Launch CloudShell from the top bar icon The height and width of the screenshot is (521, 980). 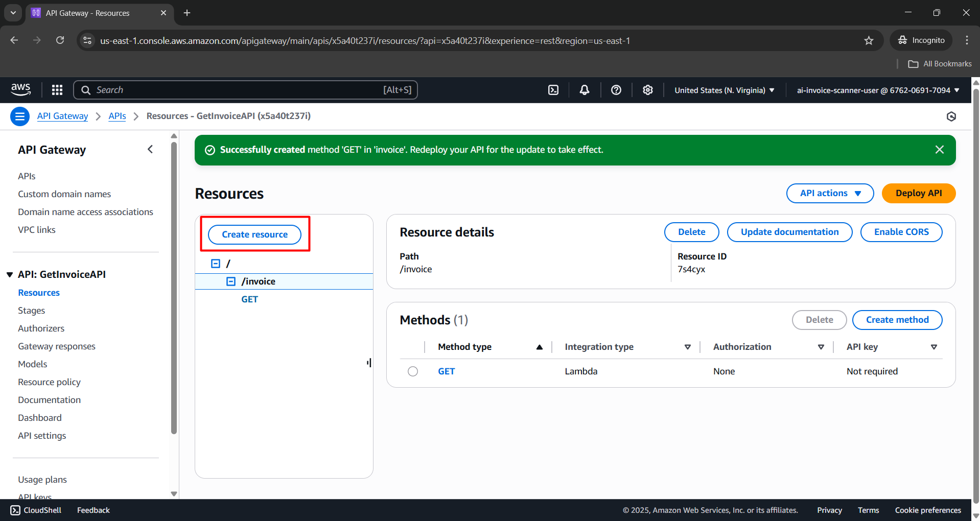coord(553,90)
